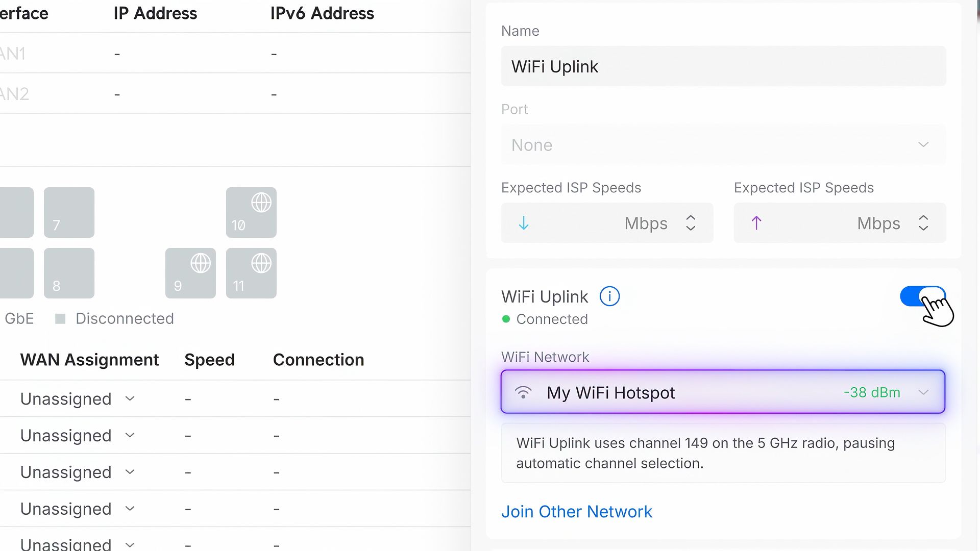Adjust the download speed stepper arrows

click(691, 223)
